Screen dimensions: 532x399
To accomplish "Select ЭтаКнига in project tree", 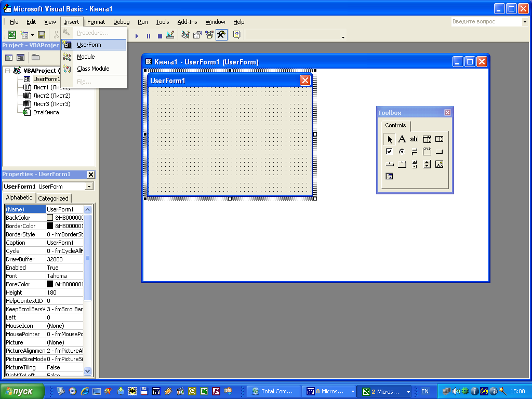I will [x=46, y=112].
